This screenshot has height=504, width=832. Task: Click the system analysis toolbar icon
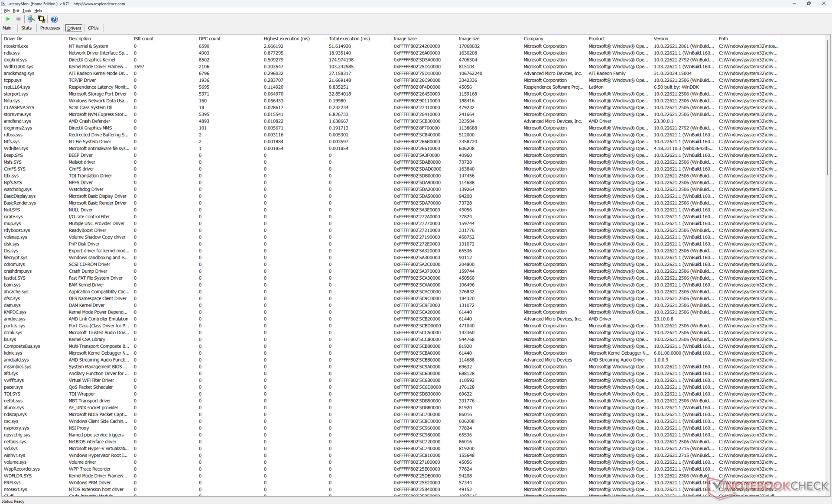pyautogui.click(x=31, y=19)
